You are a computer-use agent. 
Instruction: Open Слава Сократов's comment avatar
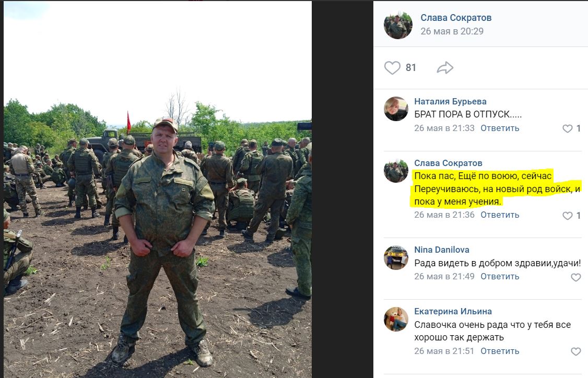coord(396,171)
